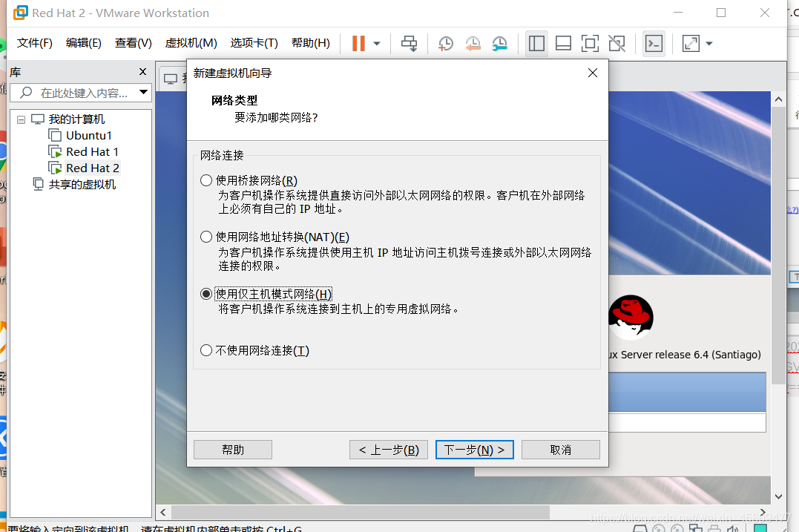This screenshot has height=532, width=799.
Task: Click the VMware Workstation title bar icon
Action: pyautogui.click(x=20, y=13)
